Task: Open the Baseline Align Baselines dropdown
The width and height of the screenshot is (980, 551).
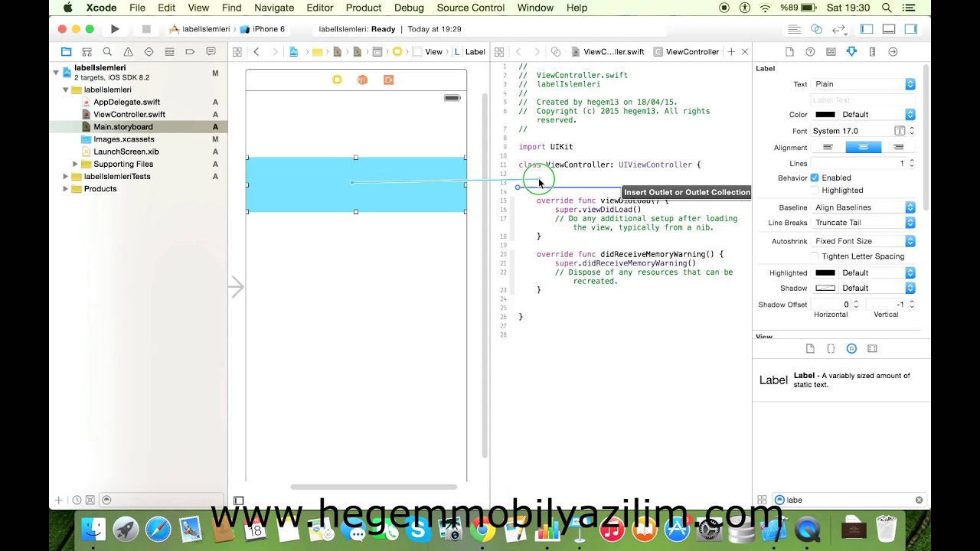Action: coord(863,207)
